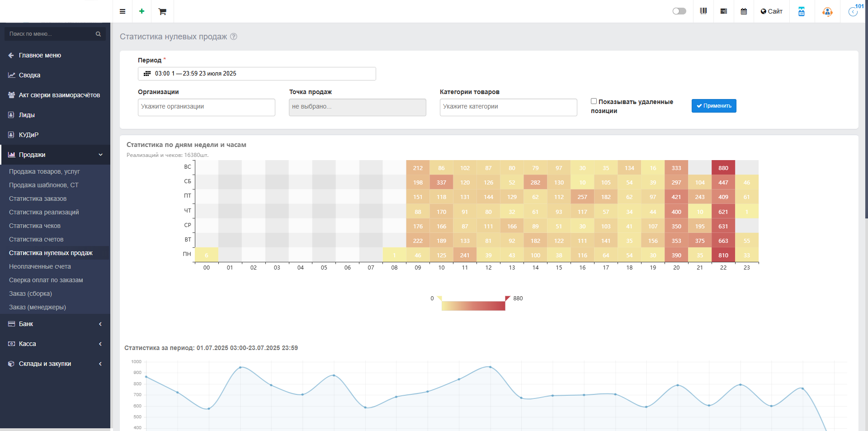Click the magnifier icon in menu search
Image resolution: width=868 pixels, height=431 pixels.
tap(98, 34)
